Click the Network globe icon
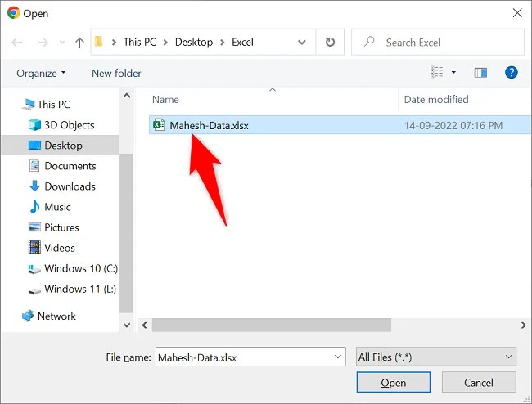The image size is (532, 404). [28, 316]
